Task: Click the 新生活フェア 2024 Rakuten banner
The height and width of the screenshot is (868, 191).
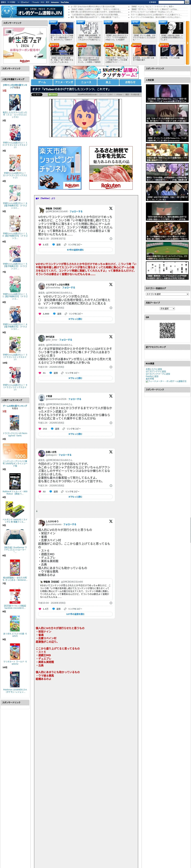Action: coord(25,45)
